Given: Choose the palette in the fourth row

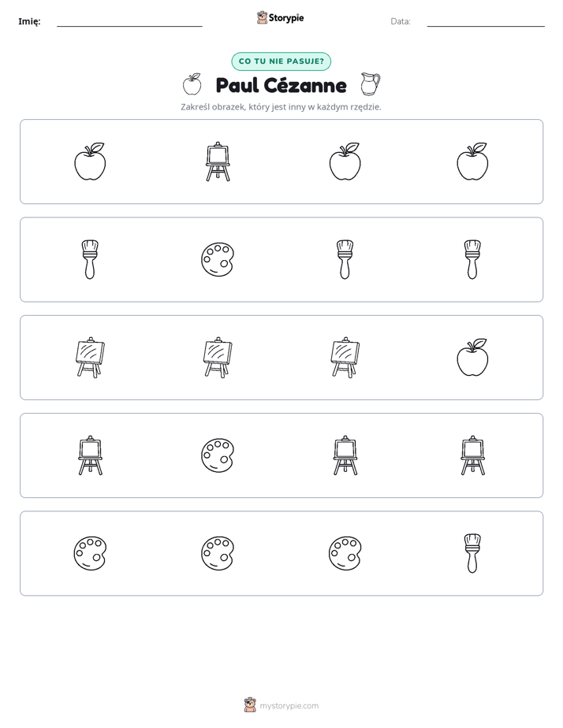Looking at the screenshot, I should [218, 455].
